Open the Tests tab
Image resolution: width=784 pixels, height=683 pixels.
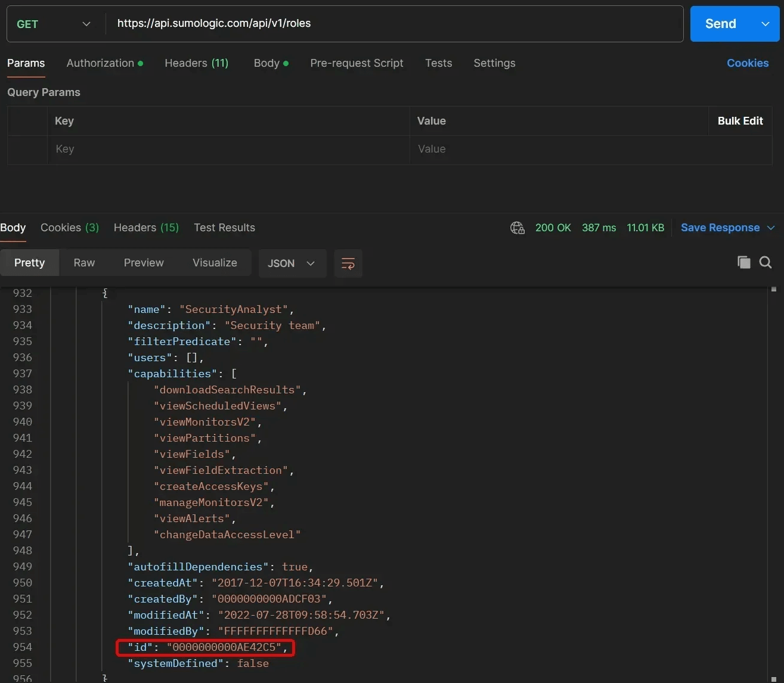coord(438,63)
